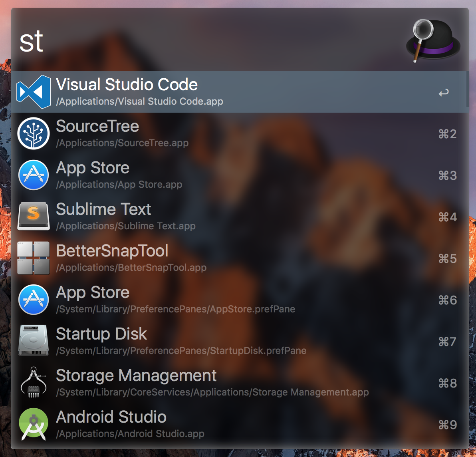Click the Startup Disk hard drive icon
Image resolution: width=476 pixels, height=457 pixels.
tap(34, 341)
